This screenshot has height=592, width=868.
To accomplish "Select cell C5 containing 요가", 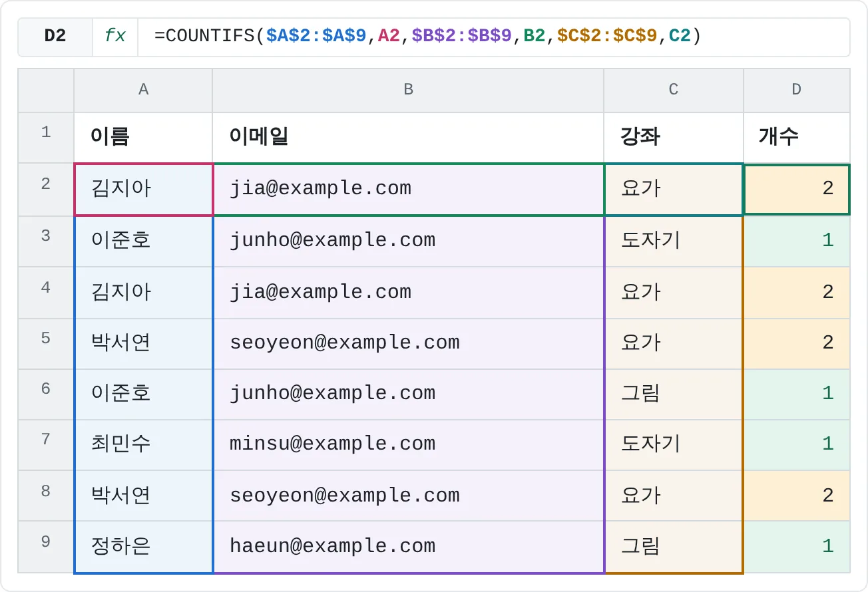I will [674, 344].
